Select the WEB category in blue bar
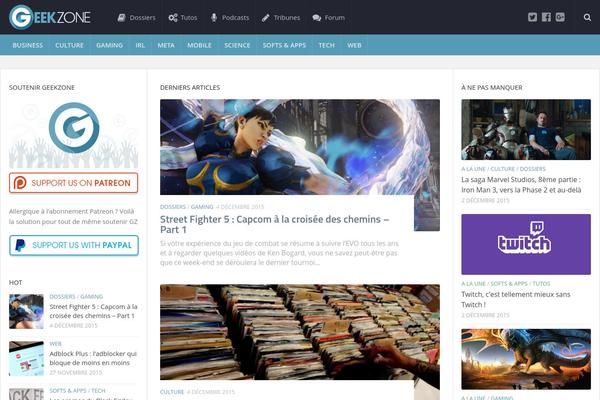 pos(354,45)
